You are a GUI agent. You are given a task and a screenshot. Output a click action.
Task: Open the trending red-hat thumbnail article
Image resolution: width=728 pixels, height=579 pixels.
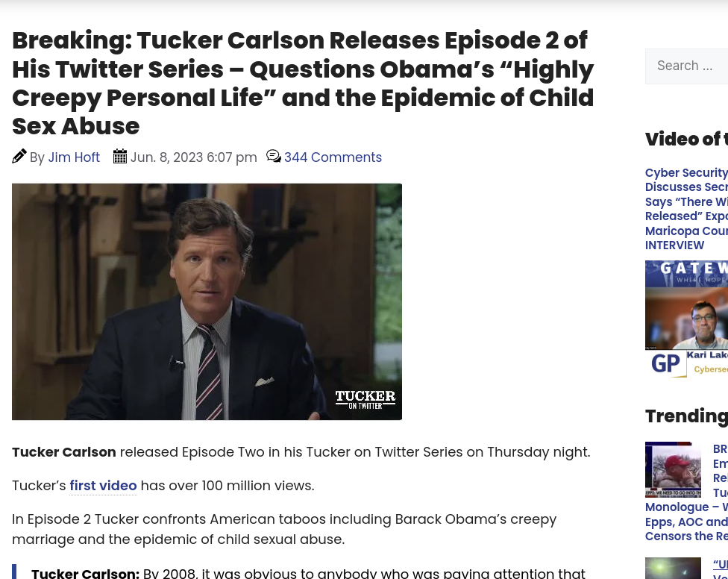point(674,469)
